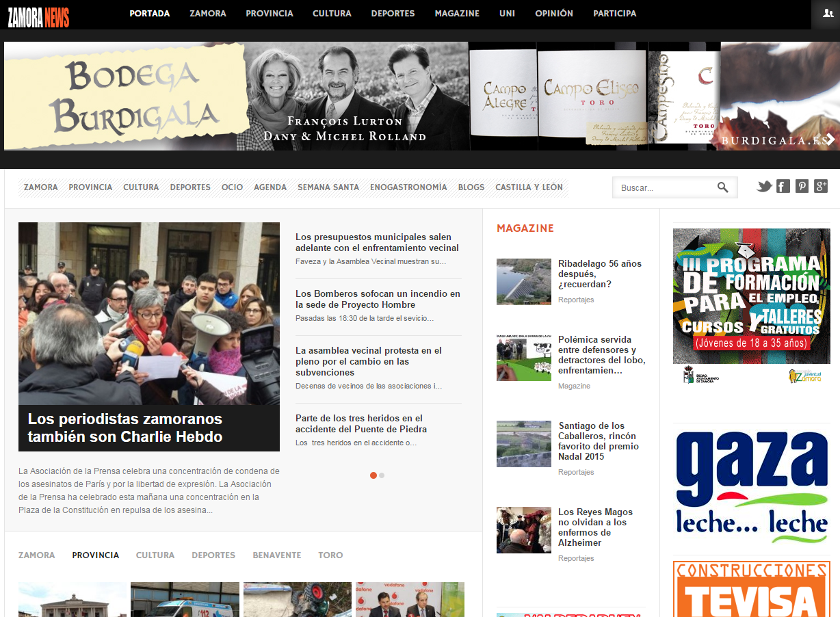
Task: Open the 112 ambulance news thumbnail
Action: tap(185, 599)
